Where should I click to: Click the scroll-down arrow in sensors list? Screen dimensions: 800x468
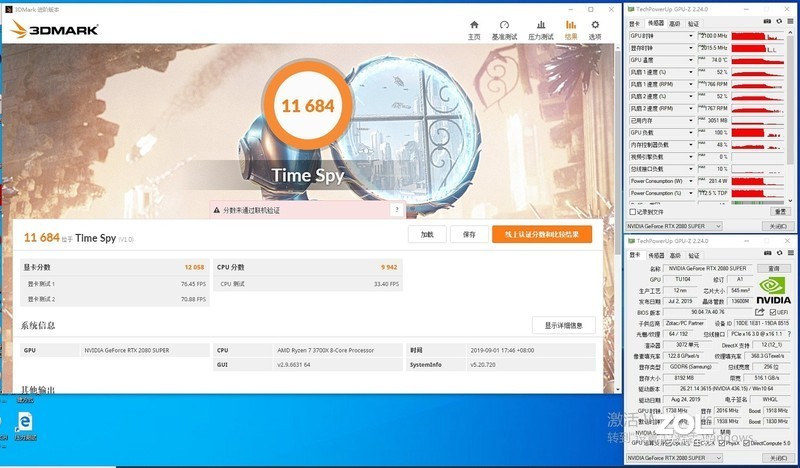[x=790, y=202]
